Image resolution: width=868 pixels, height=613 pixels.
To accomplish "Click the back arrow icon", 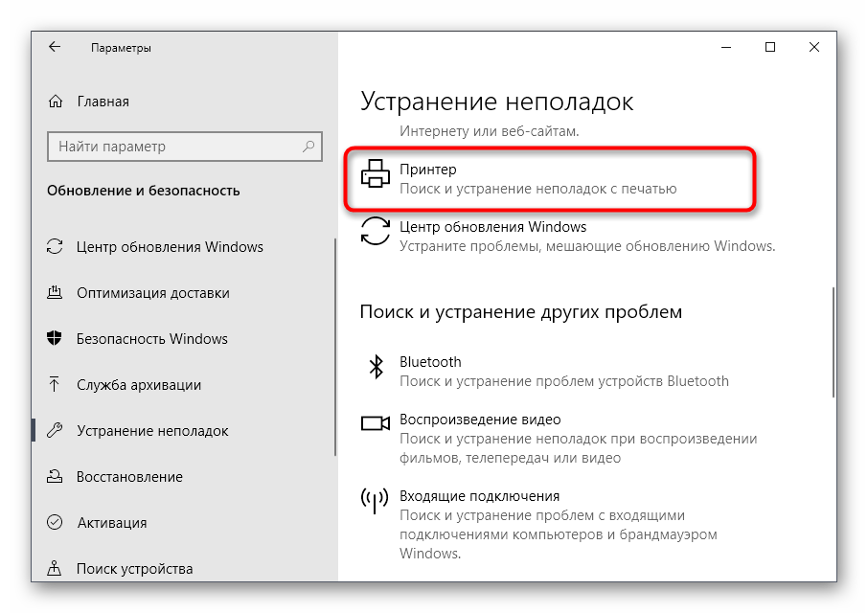I will (55, 47).
